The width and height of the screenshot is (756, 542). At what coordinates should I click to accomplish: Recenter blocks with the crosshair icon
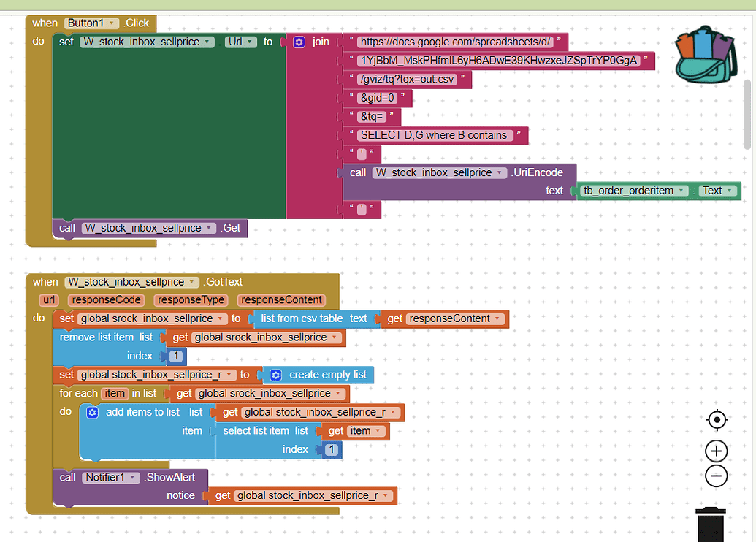point(716,420)
